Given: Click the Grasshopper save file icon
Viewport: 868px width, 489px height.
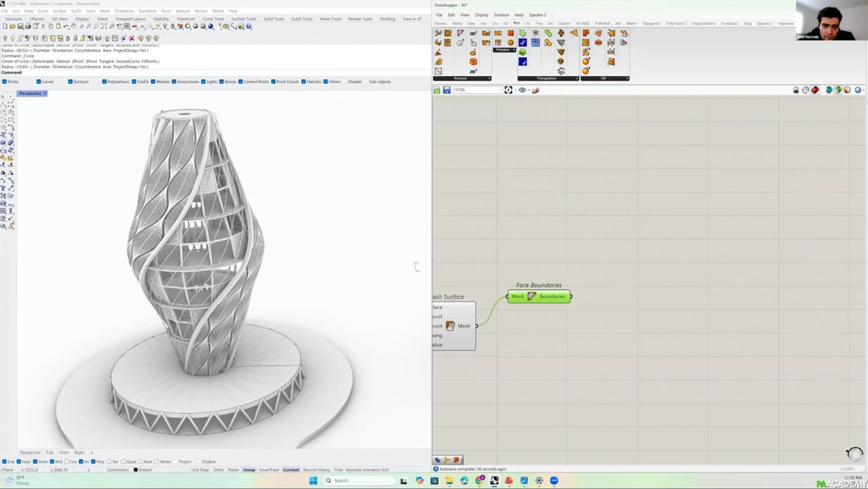Looking at the screenshot, I should [x=447, y=90].
